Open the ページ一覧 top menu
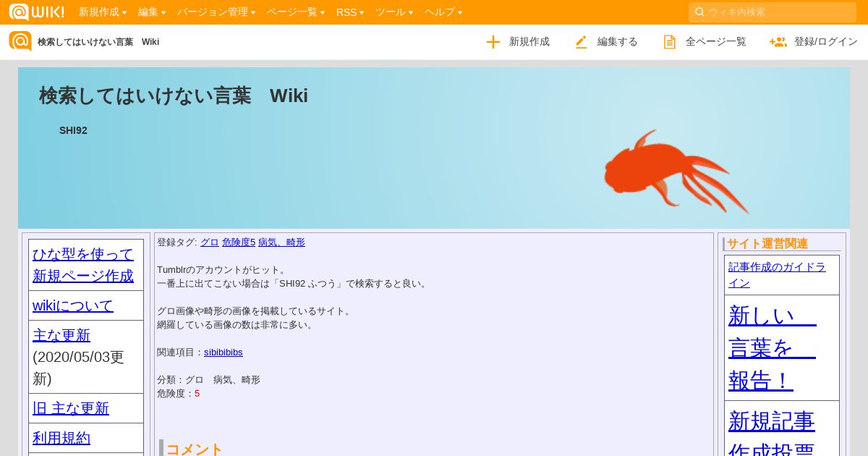Image resolution: width=868 pixels, height=456 pixels. click(x=296, y=12)
